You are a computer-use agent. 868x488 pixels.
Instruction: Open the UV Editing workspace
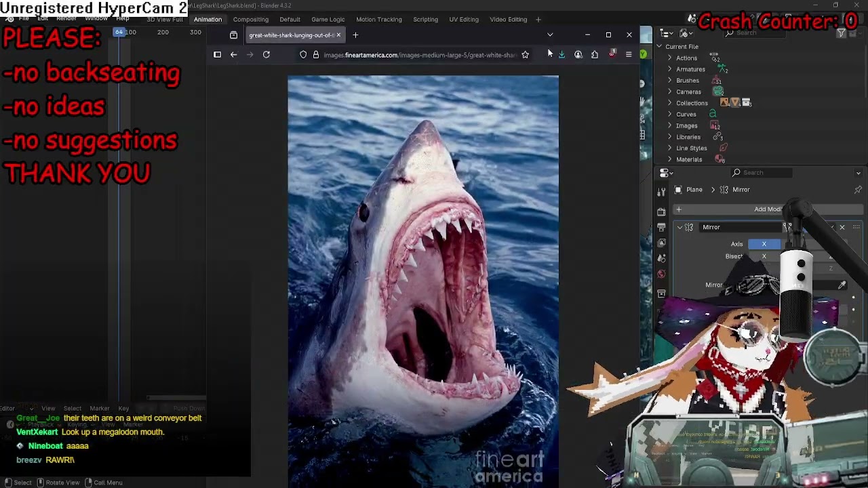tap(464, 20)
